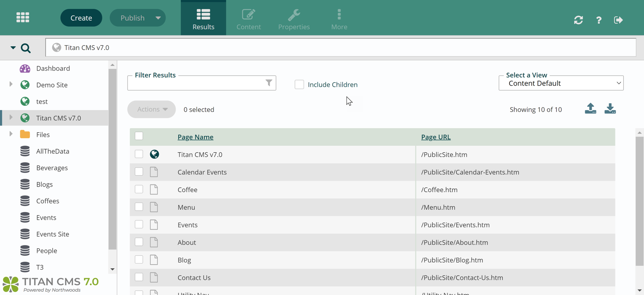Expand the Titan CMS v7.0 tree node

[11, 118]
